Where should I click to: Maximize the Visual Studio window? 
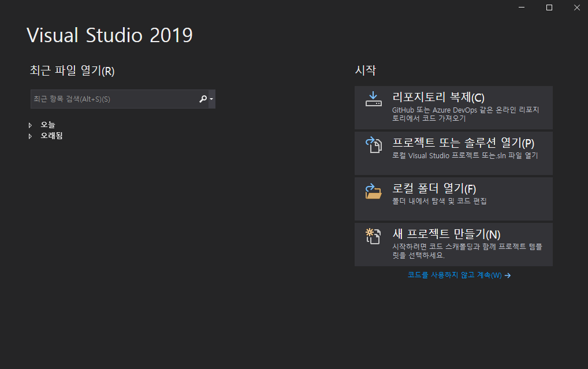pyautogui.click(x=549, y=8)
